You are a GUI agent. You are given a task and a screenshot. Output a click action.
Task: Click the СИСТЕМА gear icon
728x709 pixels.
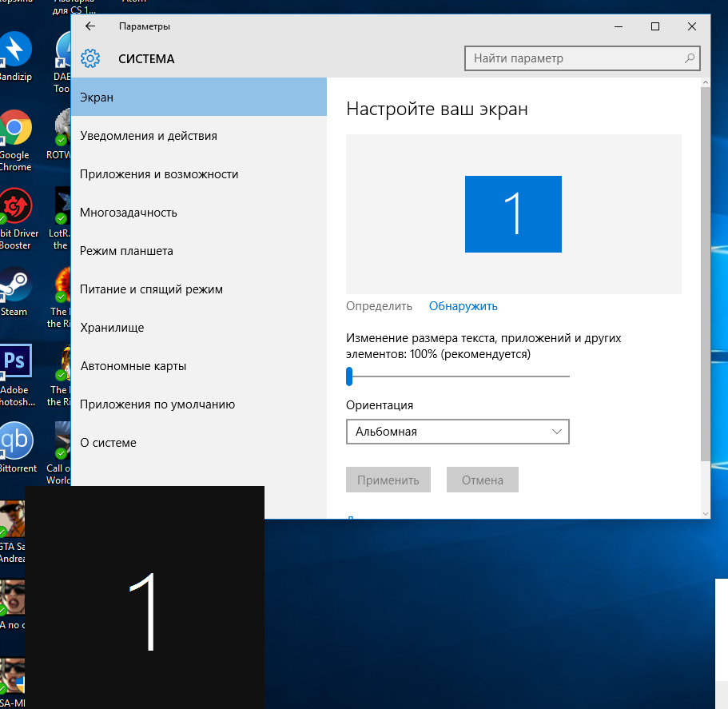90,58
